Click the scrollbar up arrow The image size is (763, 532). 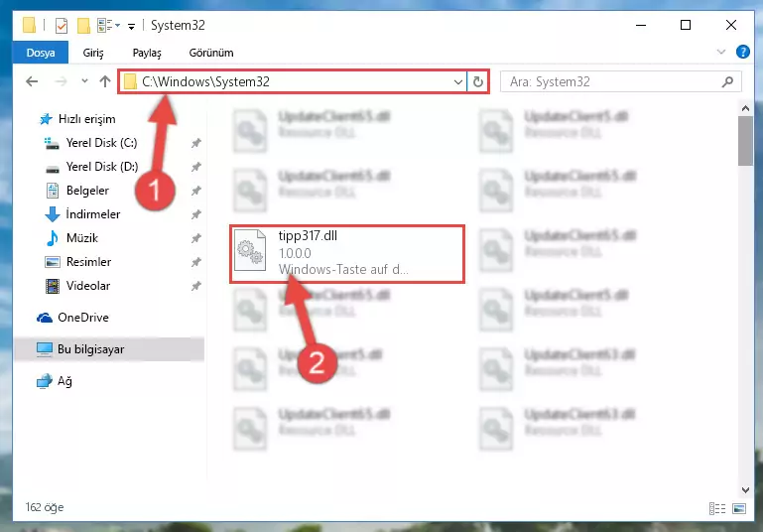[x=745, y=108]
